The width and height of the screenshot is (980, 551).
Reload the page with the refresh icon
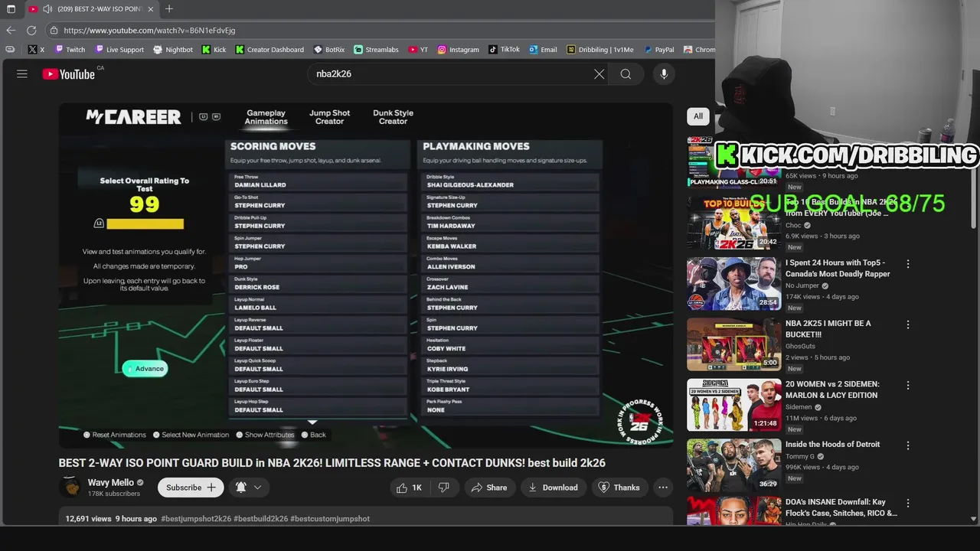tap(31, 30)
